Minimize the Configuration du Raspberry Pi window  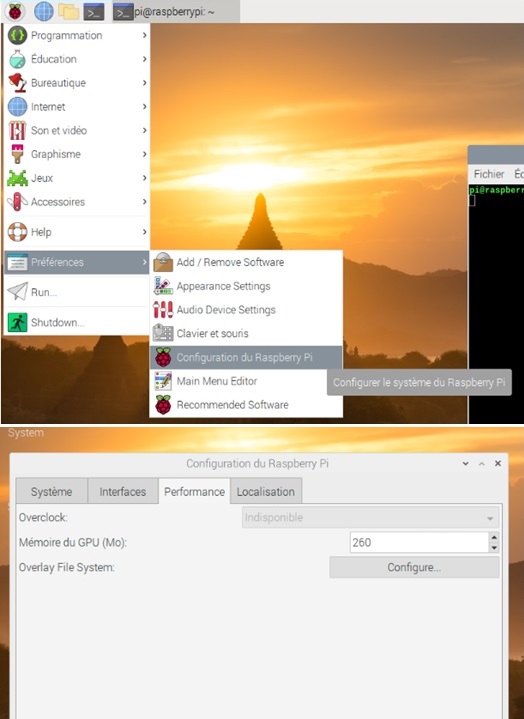click(x=466, y=464)
